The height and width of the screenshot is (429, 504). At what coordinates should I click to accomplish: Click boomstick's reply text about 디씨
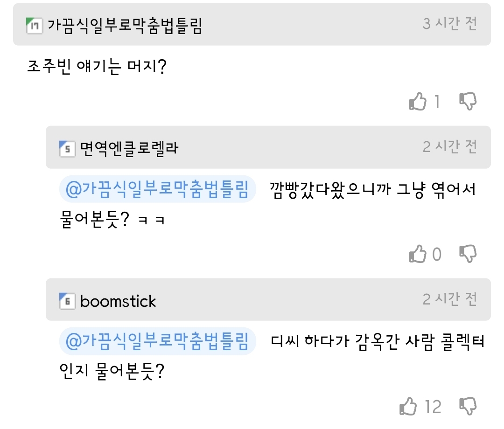(378, 342)
